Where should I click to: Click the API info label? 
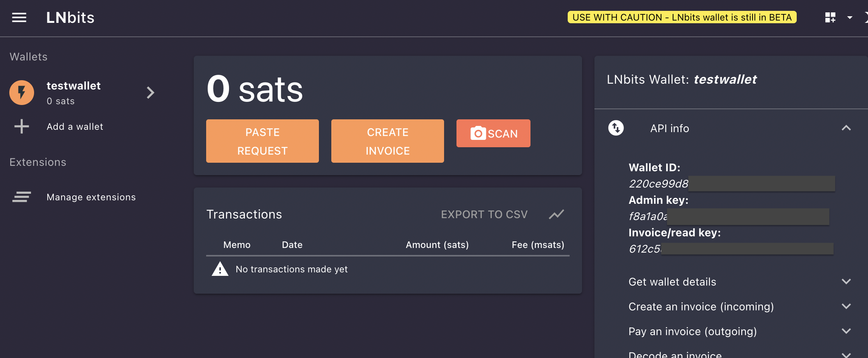pos(670,128)
